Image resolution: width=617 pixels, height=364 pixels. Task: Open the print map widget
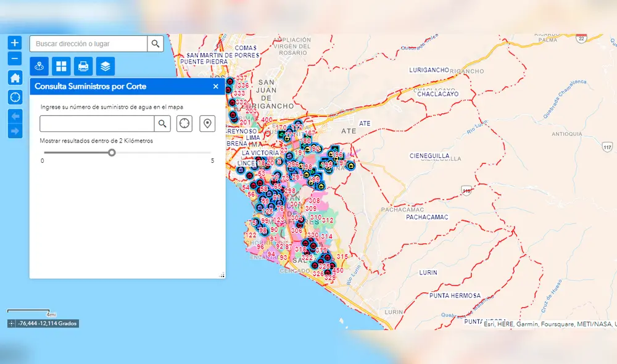83,66
